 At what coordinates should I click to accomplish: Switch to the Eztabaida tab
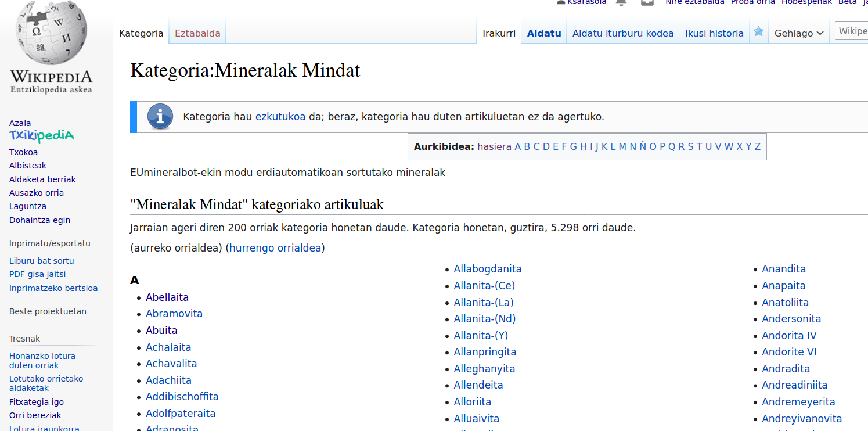coord(197,33)
